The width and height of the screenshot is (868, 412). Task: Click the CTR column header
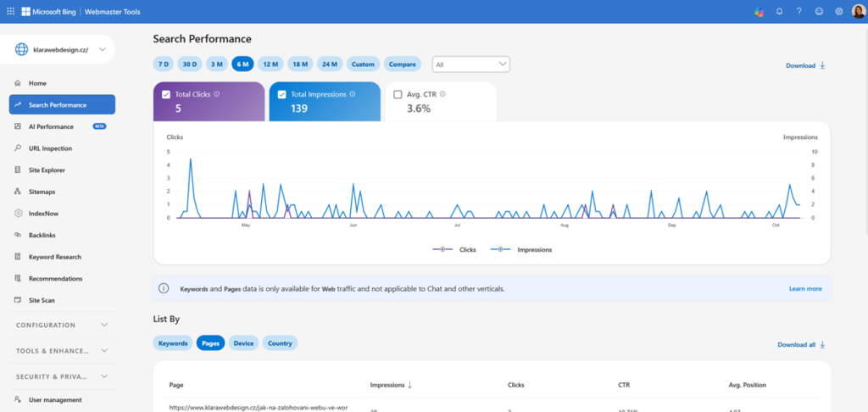click(624, 385)
